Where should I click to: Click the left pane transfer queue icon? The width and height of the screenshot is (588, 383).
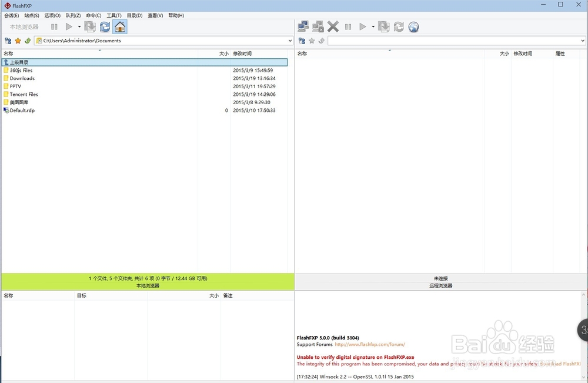(x=90, y=27)
